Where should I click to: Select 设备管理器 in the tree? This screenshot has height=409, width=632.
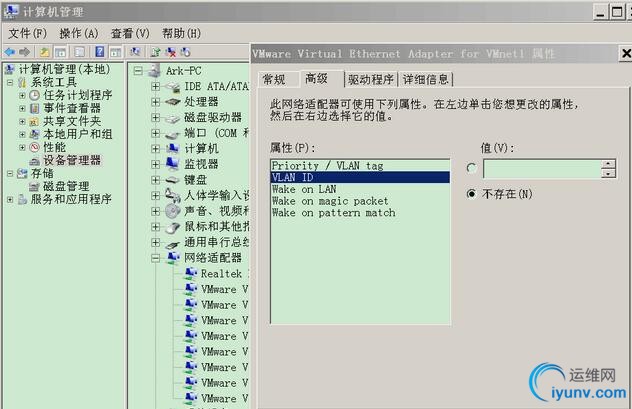(x=72, y=160)
